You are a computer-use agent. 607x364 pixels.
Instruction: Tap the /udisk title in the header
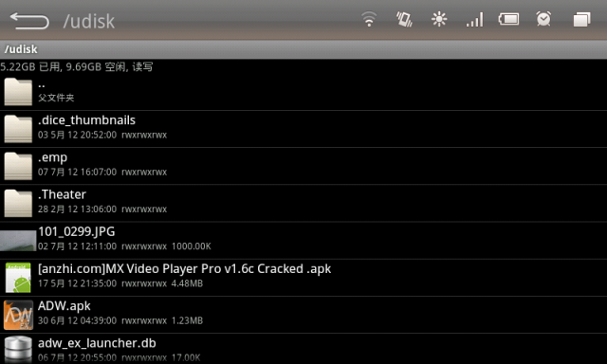(89, 21)
